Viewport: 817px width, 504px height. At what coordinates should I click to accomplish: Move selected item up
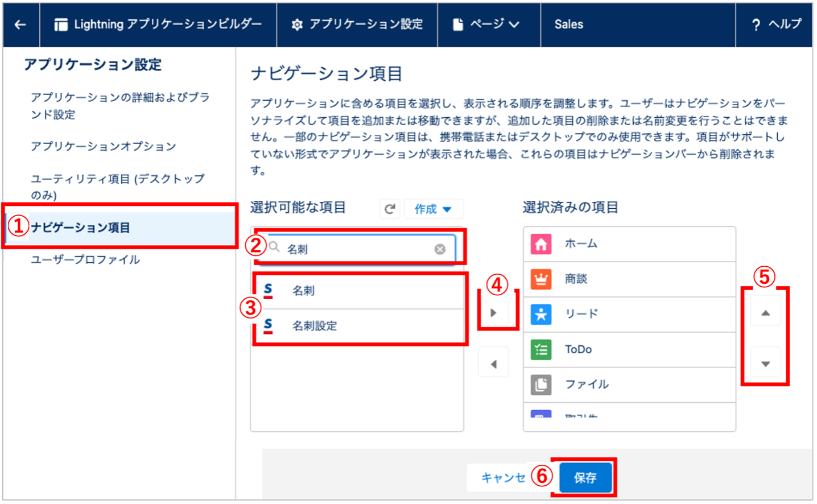(765, 312)
